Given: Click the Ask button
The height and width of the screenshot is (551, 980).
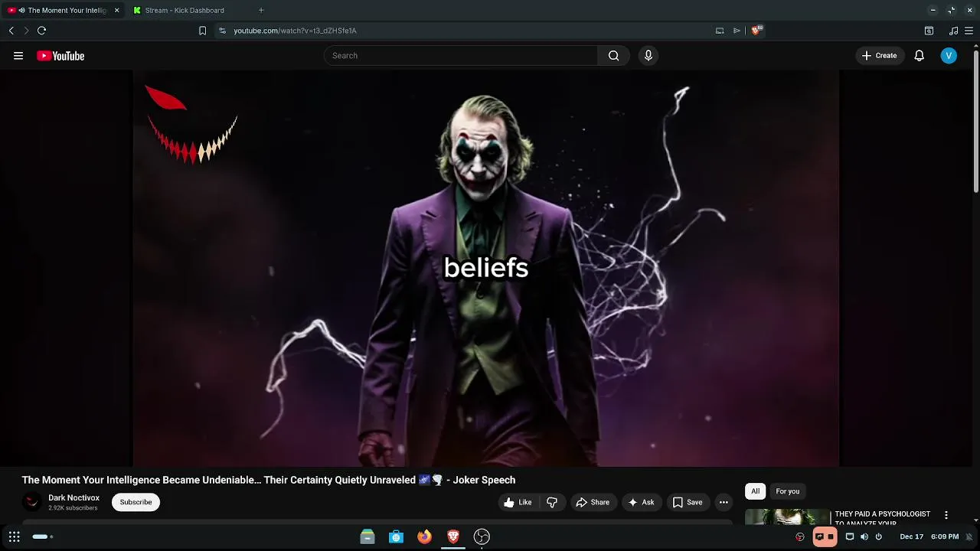Looking at the screenshot, I should [x=641, y=502].
